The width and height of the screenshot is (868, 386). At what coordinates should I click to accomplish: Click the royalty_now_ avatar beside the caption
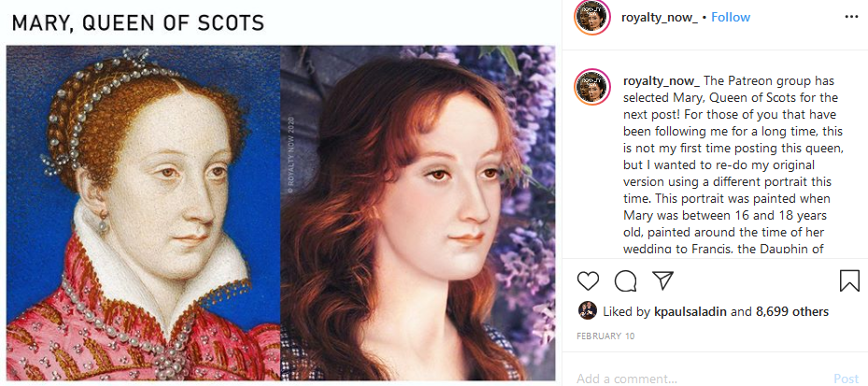tap(592, 86)
